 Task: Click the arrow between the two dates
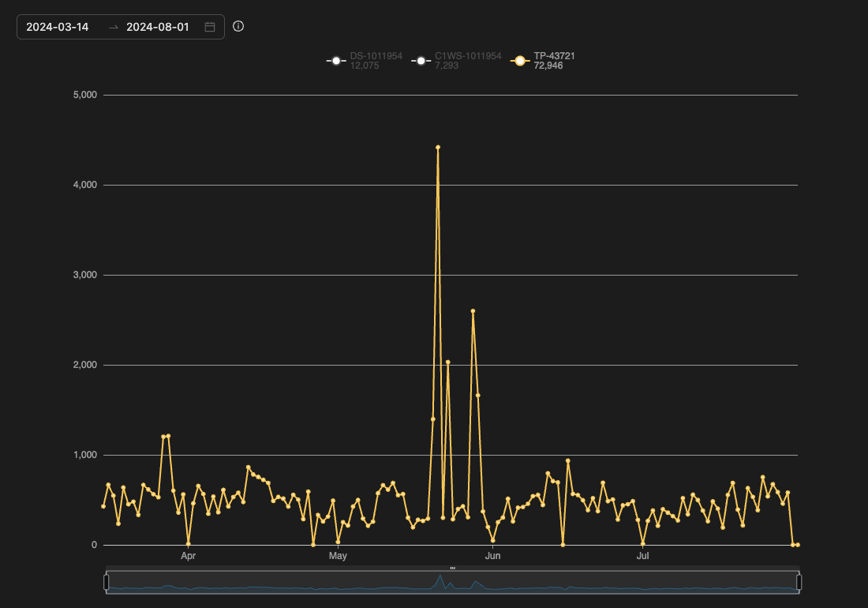click(x=114, y=27)
